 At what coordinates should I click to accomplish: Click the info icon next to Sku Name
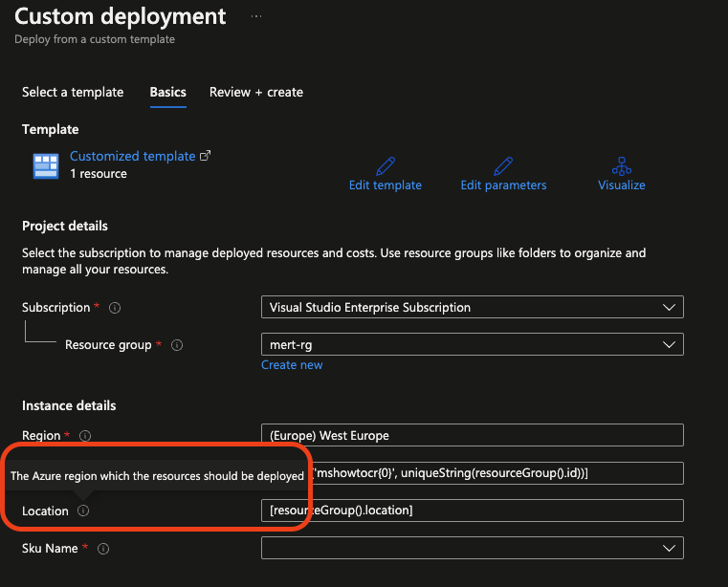103,549
